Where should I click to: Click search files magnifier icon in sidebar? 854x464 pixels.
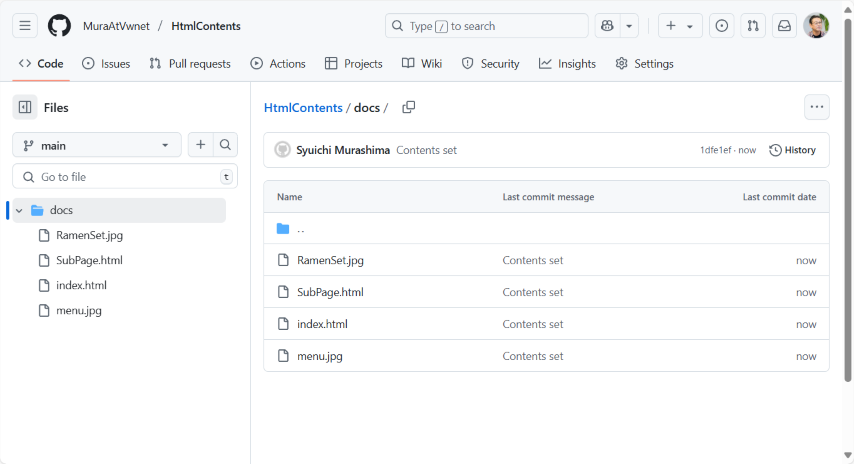(226, 145)
